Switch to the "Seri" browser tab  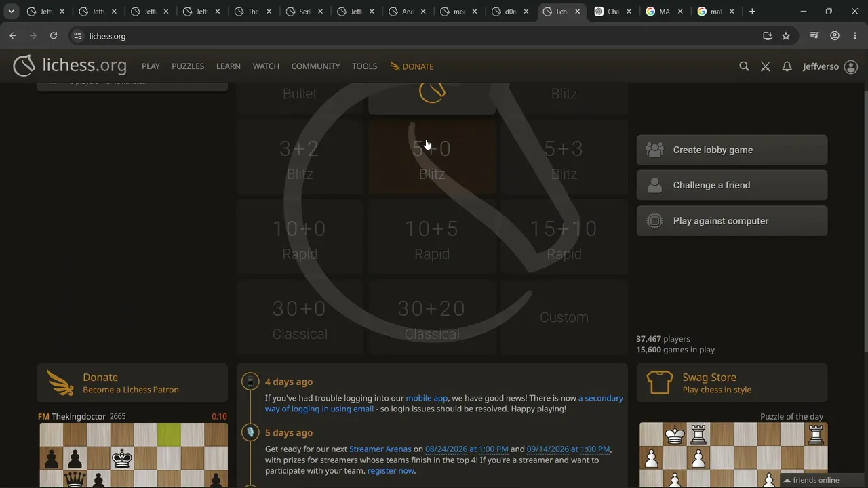coord(304,12)
